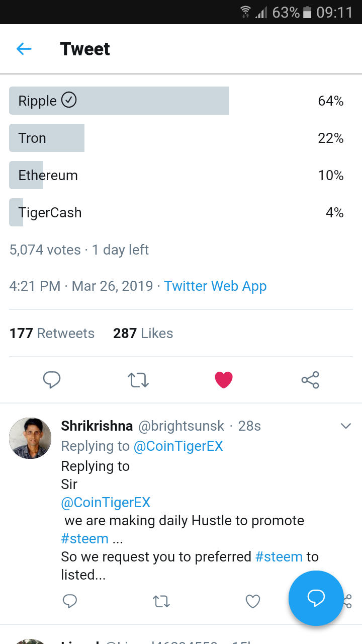Open @CoinTigerEX in 'Replying to' line
The width and height of the screenshot is (362, 644).
tap(177, 446)
